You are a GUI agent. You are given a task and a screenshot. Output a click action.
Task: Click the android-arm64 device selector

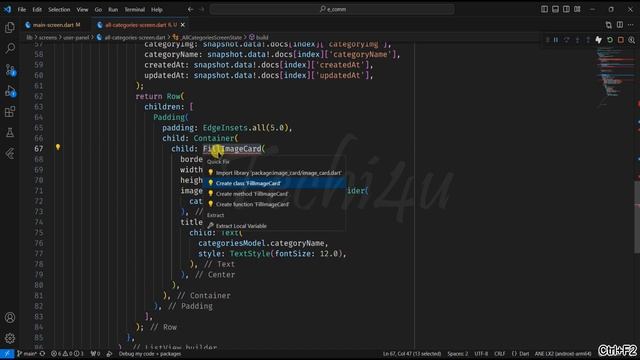[x=563, y=353]
